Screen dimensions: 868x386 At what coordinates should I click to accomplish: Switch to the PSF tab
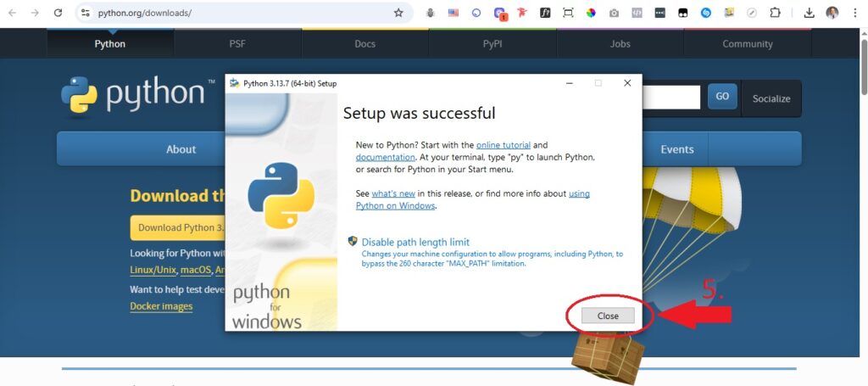coord(237,44)
